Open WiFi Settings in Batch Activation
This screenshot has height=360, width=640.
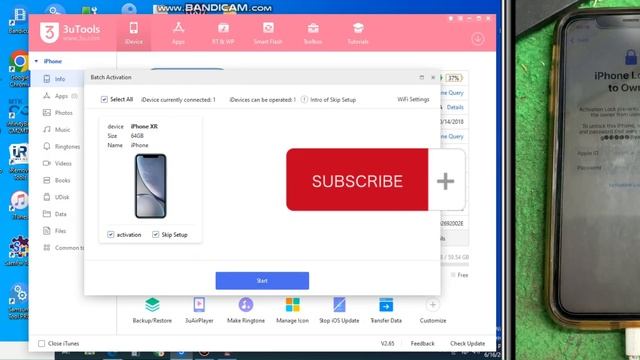pyautogui.click(x=413, y=100)
